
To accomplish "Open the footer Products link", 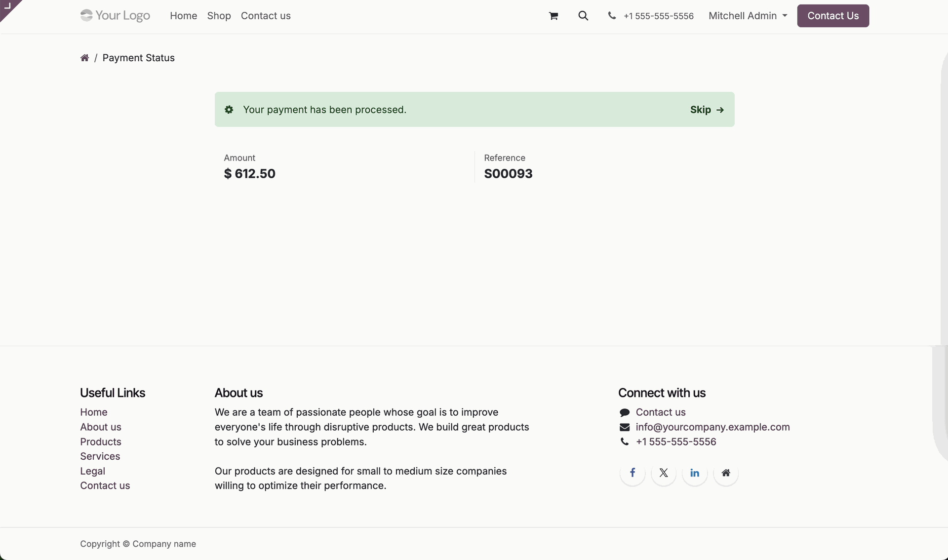I will (x=101, y=442).
